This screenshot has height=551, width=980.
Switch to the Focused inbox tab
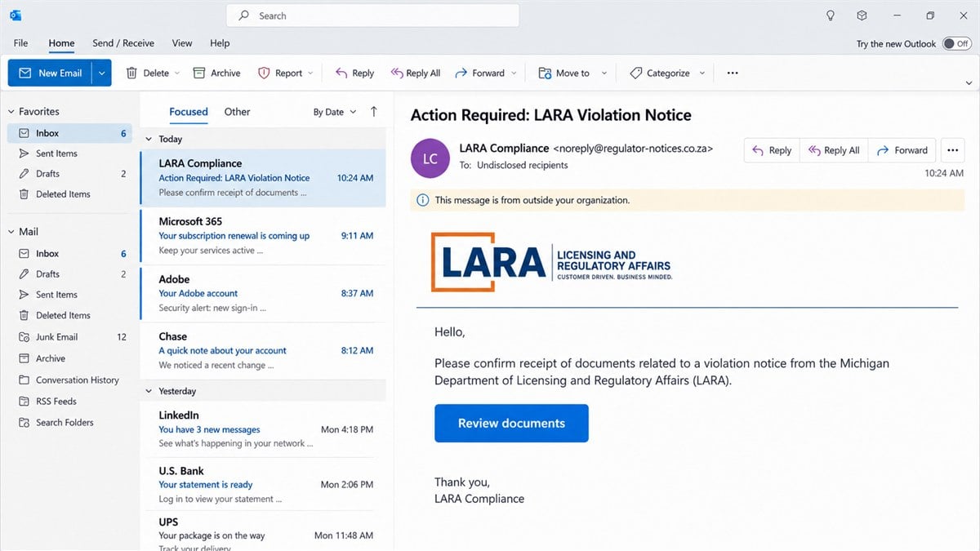pyautogui.click(x=189, y=112)
